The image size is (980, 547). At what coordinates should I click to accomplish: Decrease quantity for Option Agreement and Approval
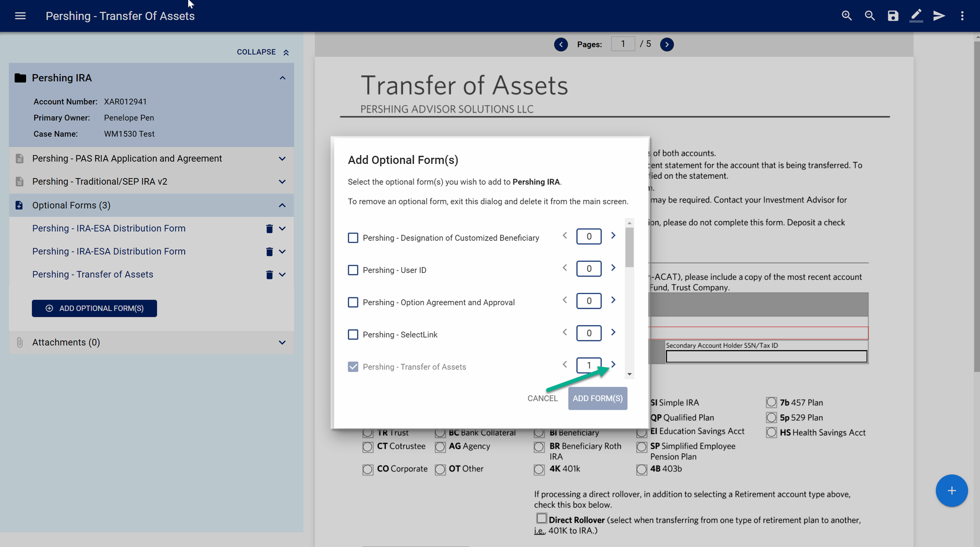tap(565, 300)
